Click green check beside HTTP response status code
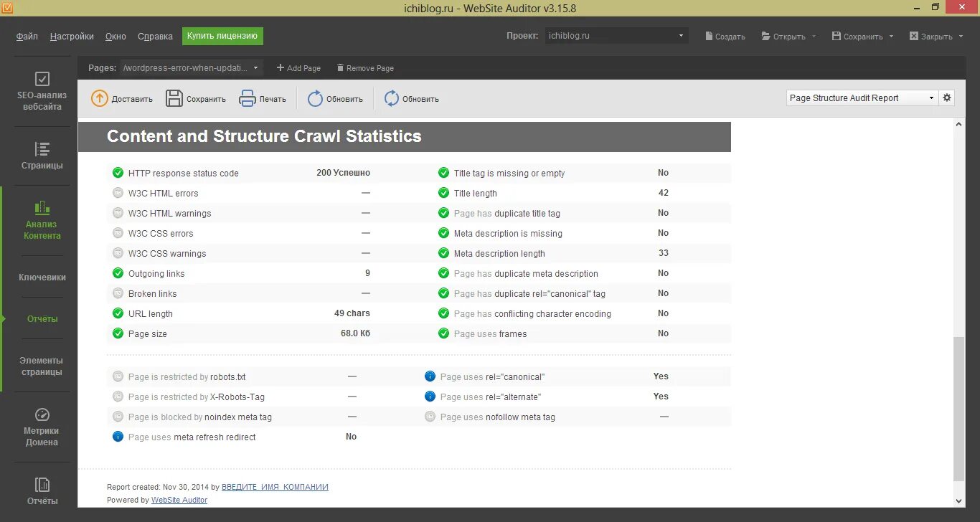Image resolution: width=980 pixels, height=522 pixels. click(x=118, y=173)
